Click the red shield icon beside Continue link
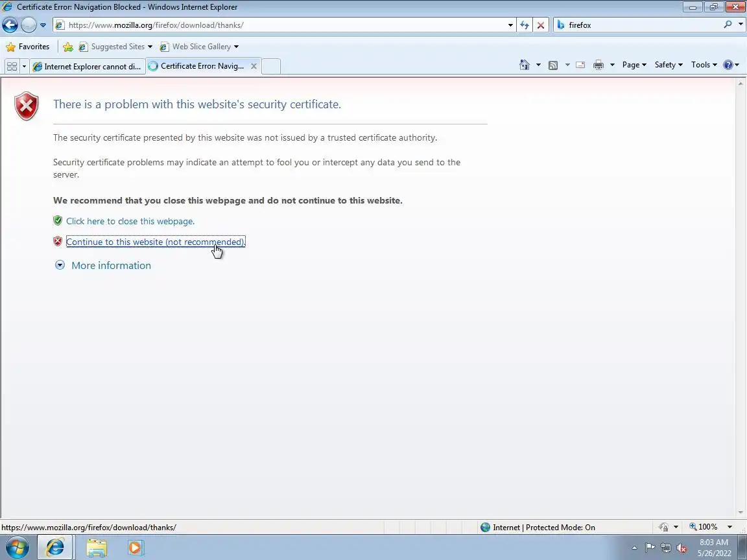The width and height of the screenshot is (747, 560). coord(58,241)
